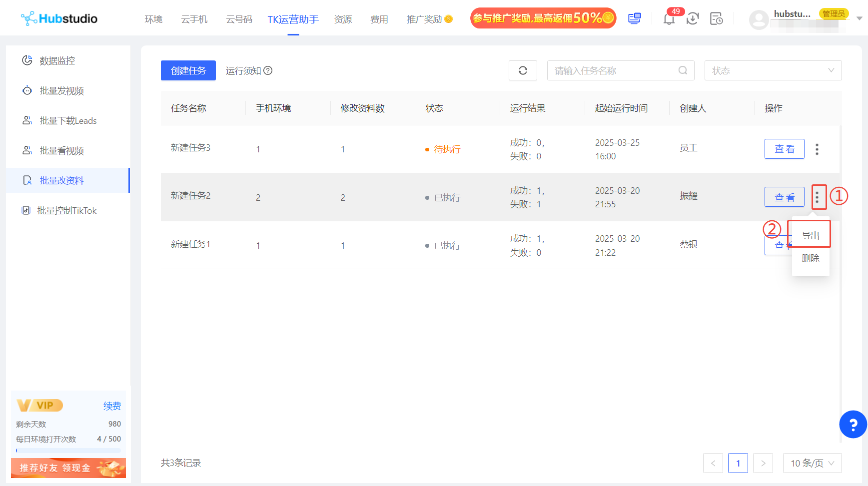Screen dimensions: 868x486
Task: Click the 新建任务1 task name
Action: (x=190, y=244)
